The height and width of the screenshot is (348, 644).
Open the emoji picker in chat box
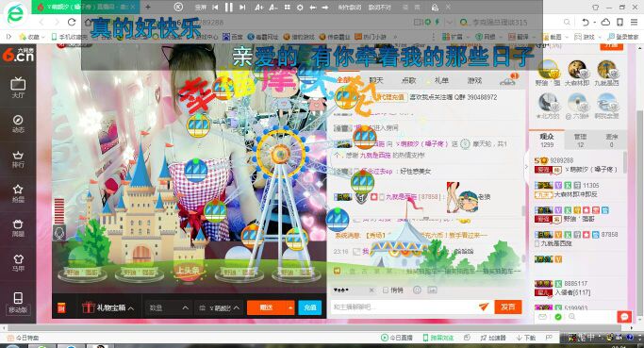click(x=417, y=290)
